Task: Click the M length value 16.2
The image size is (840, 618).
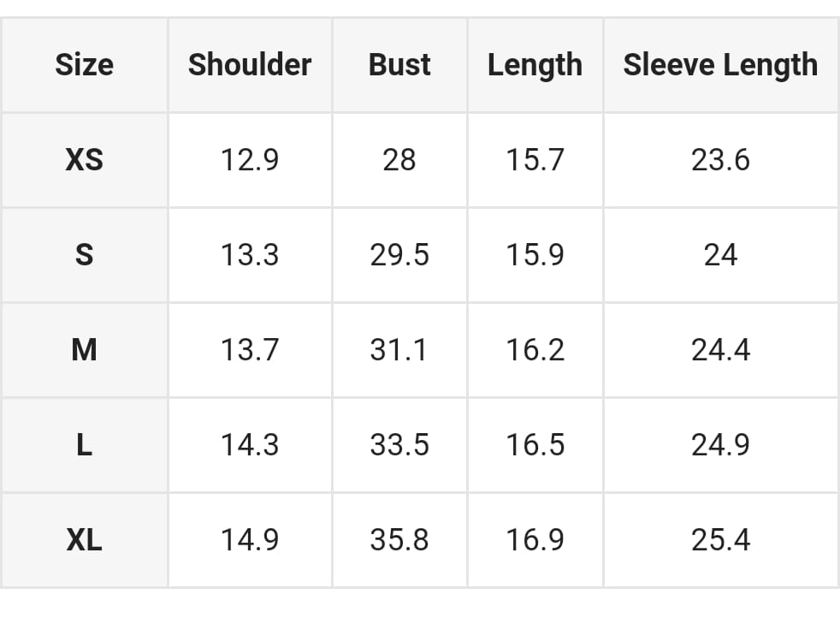Action: click(x=535, y=350)
